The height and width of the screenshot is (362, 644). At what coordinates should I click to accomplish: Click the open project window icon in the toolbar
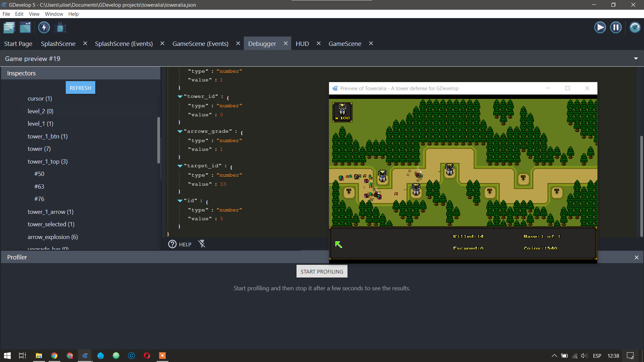coord(25,27)
